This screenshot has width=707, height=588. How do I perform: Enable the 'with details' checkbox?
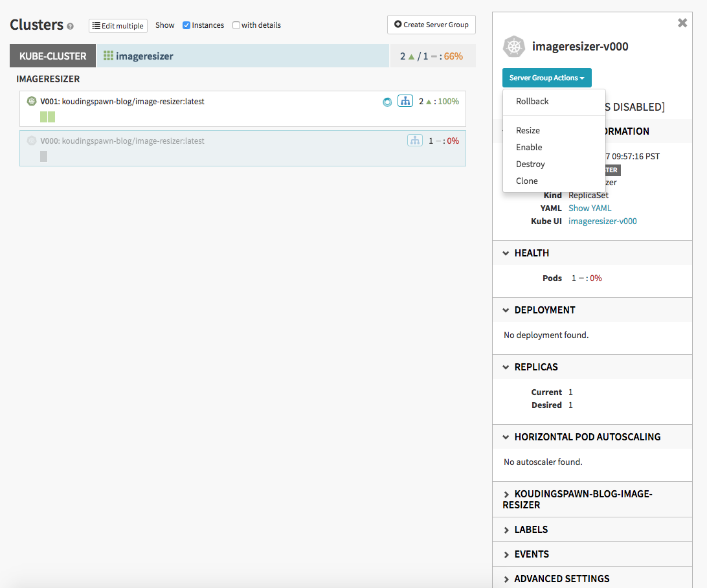(x=236, y=25)
